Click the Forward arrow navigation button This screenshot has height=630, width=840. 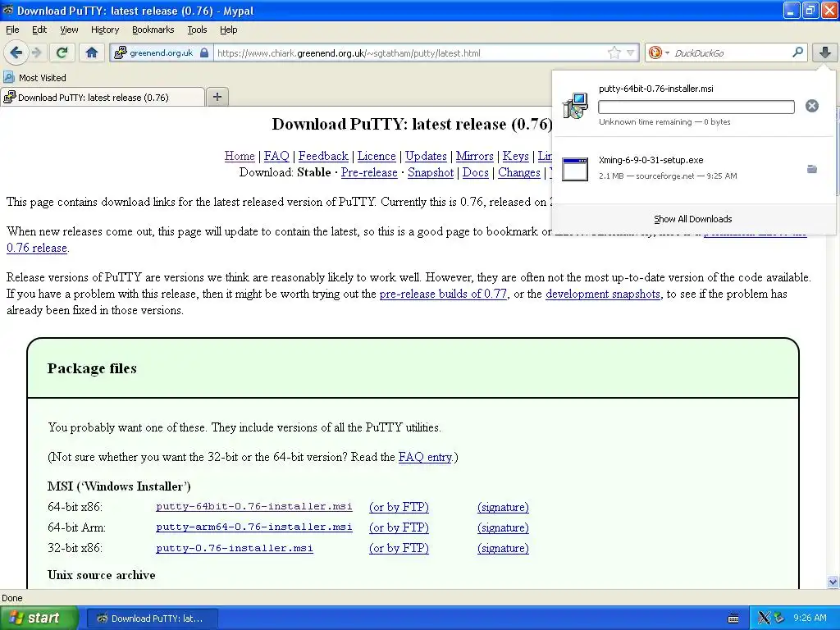(x=36, y=52)
